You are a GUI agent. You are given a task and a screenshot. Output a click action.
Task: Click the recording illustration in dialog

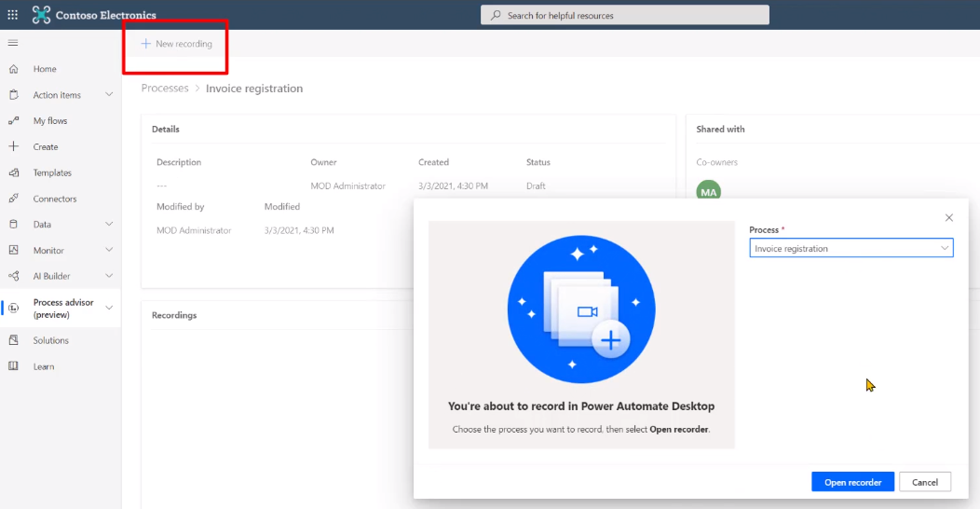[581, 309]
